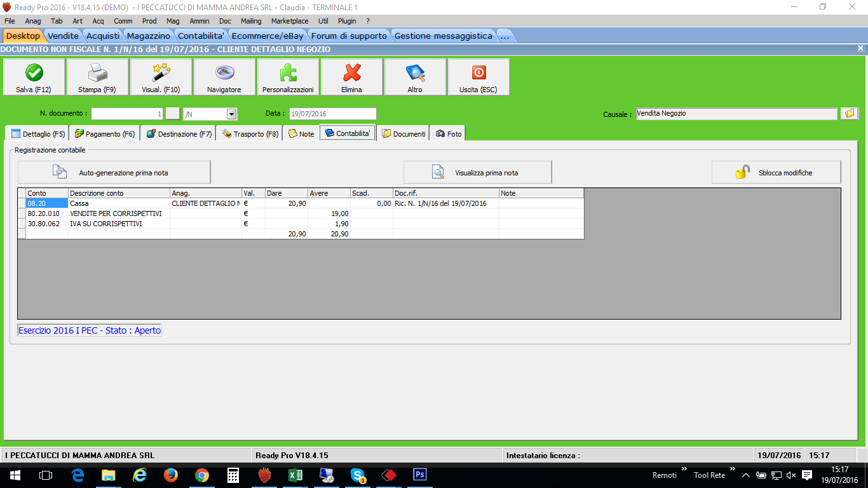The height and width of the screenshot is (488, 868).
Task: Click Esercizio 2016 I PEC status label
Action: [x=90, y=330]
